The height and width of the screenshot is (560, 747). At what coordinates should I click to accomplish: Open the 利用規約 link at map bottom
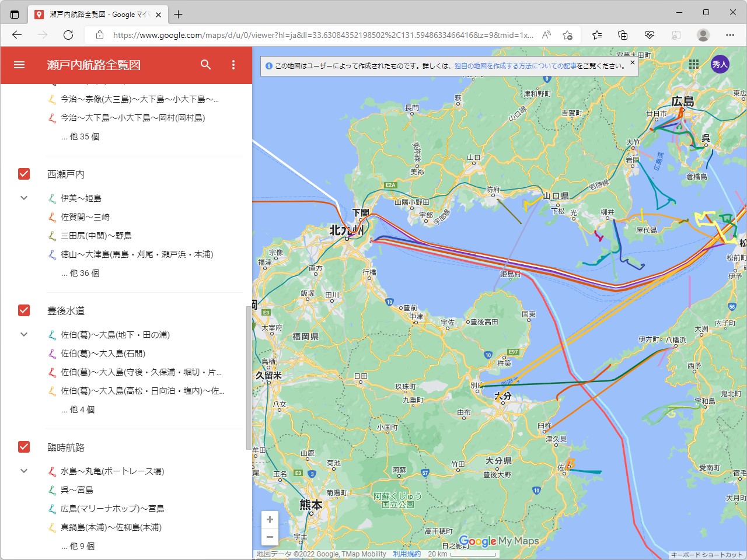[x=406, y=554]
